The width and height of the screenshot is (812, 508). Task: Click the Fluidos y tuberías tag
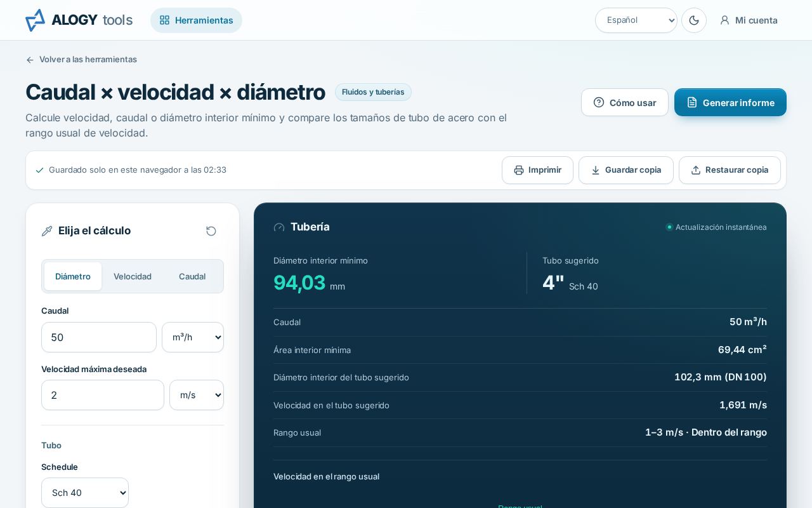pos(373,92)
